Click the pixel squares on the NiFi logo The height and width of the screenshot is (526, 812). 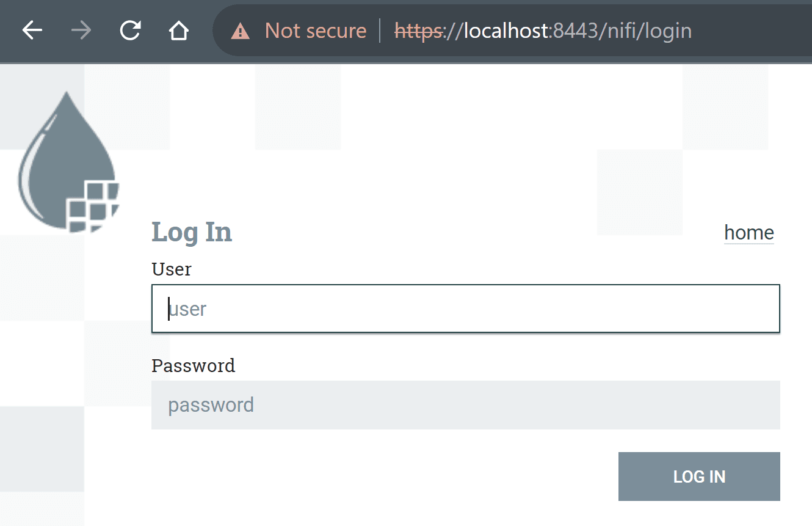click(x=92, y=206)
